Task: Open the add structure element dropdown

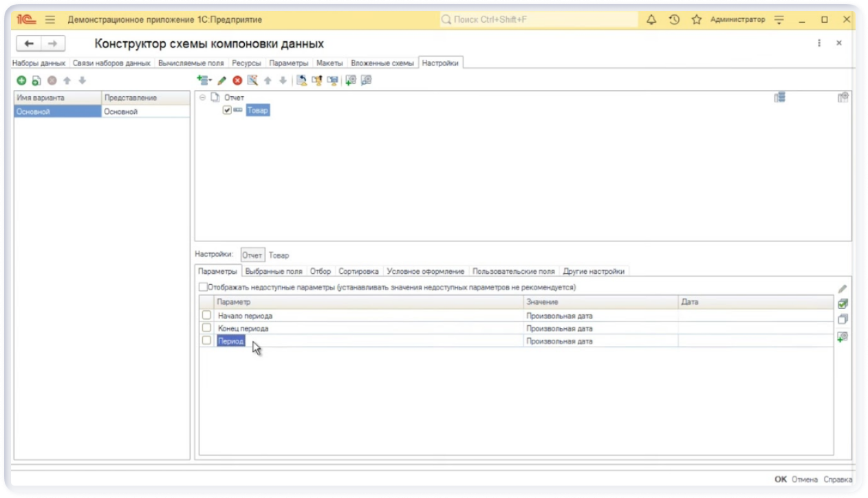Action: click(x=205, y=80)
